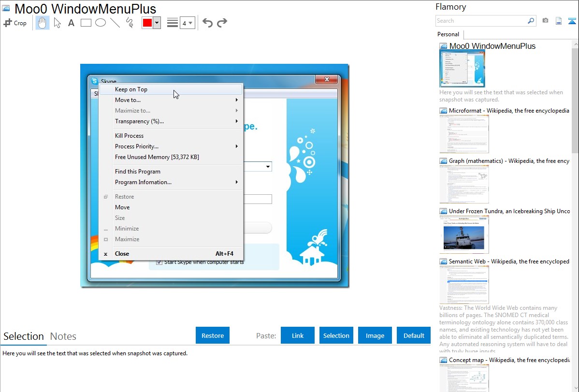The width and height of the screenshot is (579, 392).
Task: Pick the text annotation tool
Action: [x=71, y=23]
